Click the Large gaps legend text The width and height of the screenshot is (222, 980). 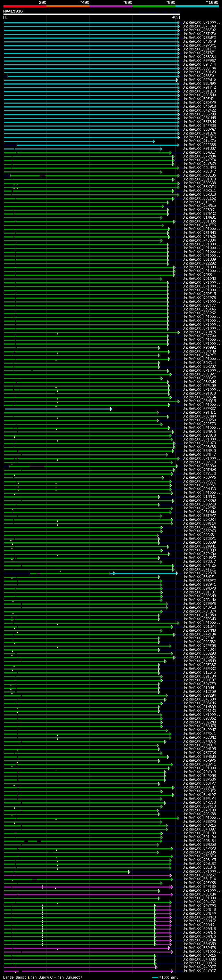tap(43, 977)
